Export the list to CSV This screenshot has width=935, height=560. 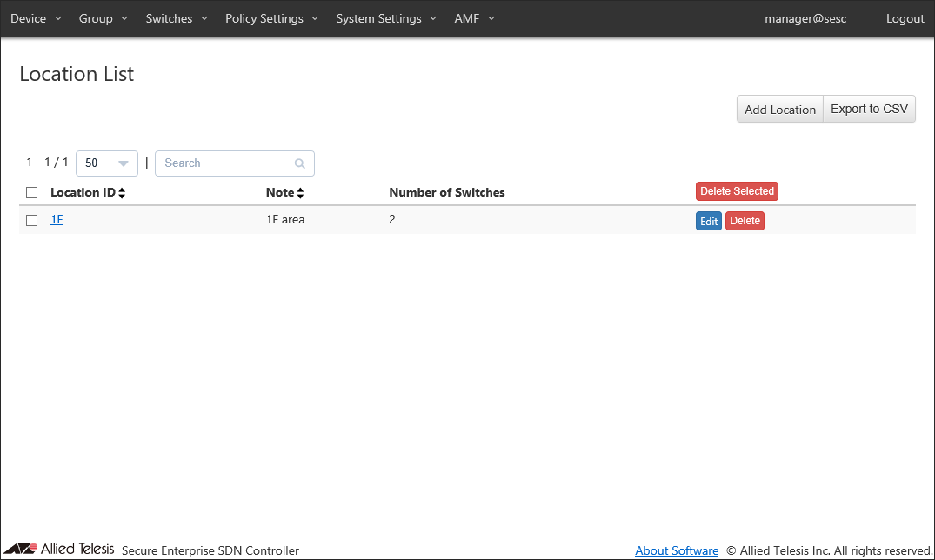(869, 110)
